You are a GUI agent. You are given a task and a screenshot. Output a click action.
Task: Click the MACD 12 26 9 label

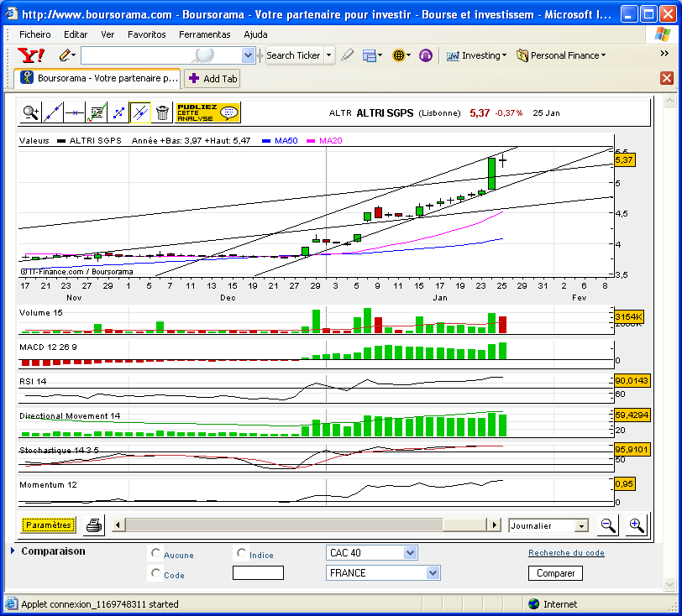[x=48, y=347]
